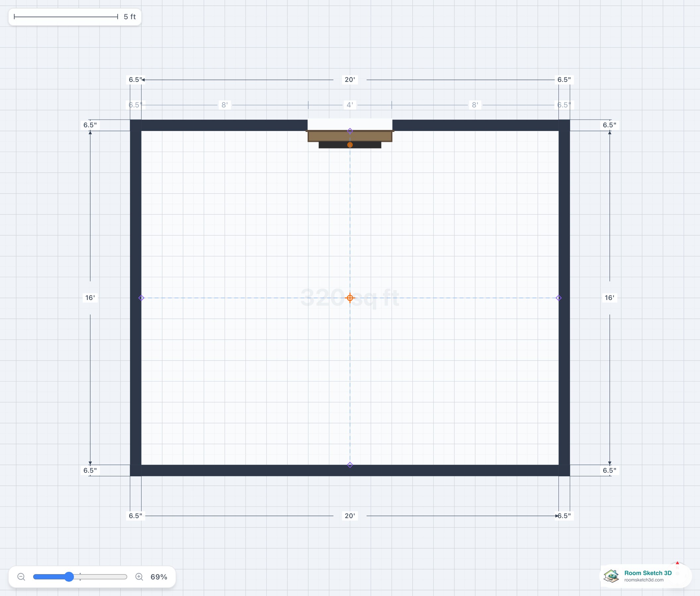Image resolution: width=700 pixels, height=596 pixels.
Task: Click the Room Sketch 3D title text
Action: (x=648, y=573)
